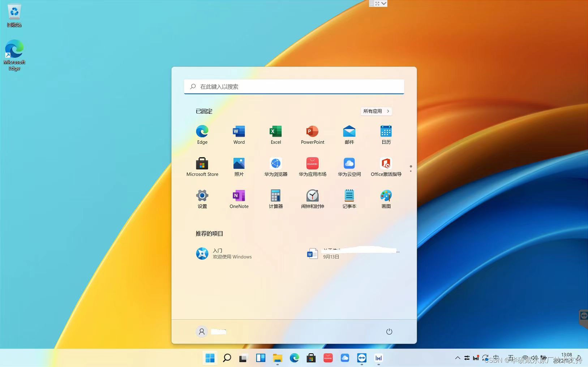Open Widgets panel from taskbar

coord(260,358)
